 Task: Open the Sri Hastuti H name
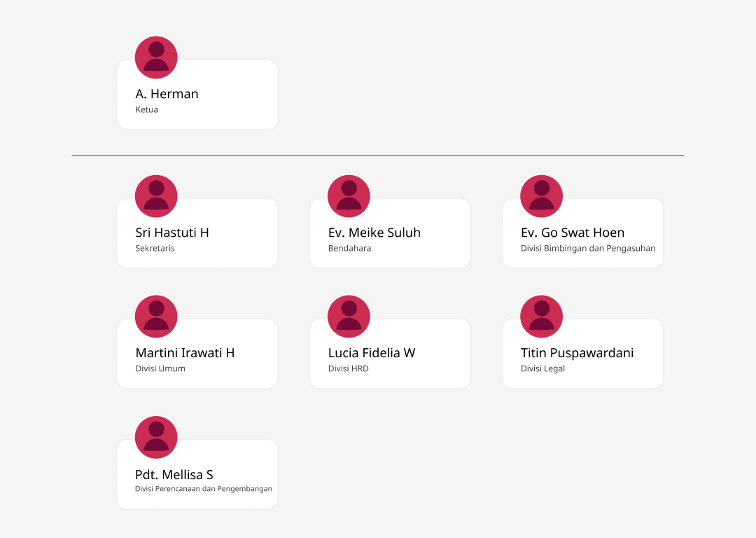tap(172, 233)
